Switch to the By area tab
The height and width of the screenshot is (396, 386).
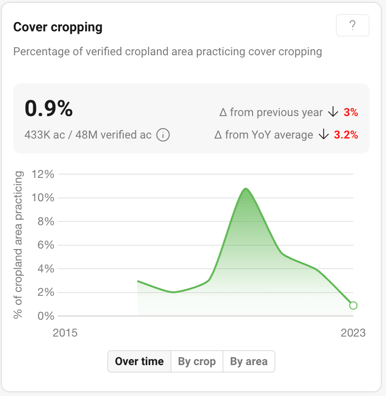pyautogui.click(x=249, y=361)
